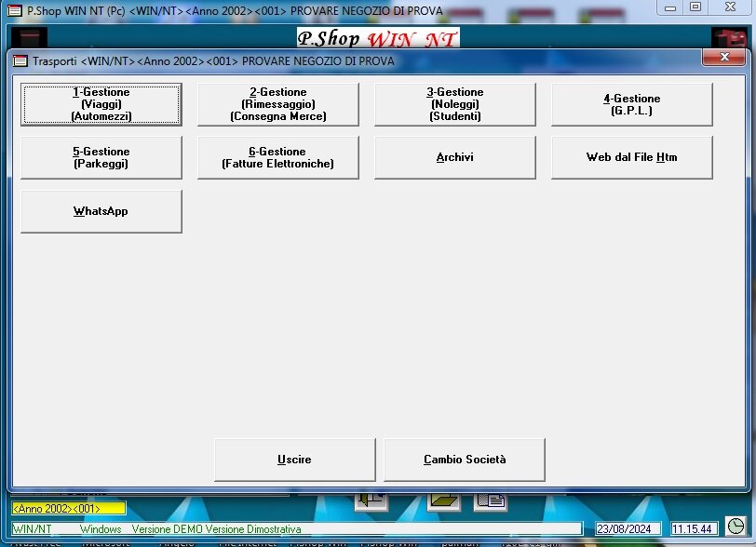Click the time field 11.15.44
Image resolution: width=756 pixels, height=547 pixels.
[694, 529]
